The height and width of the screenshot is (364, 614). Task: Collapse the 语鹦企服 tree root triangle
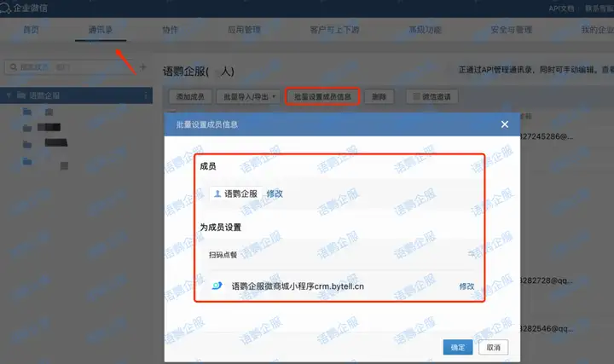click(9, 95)
